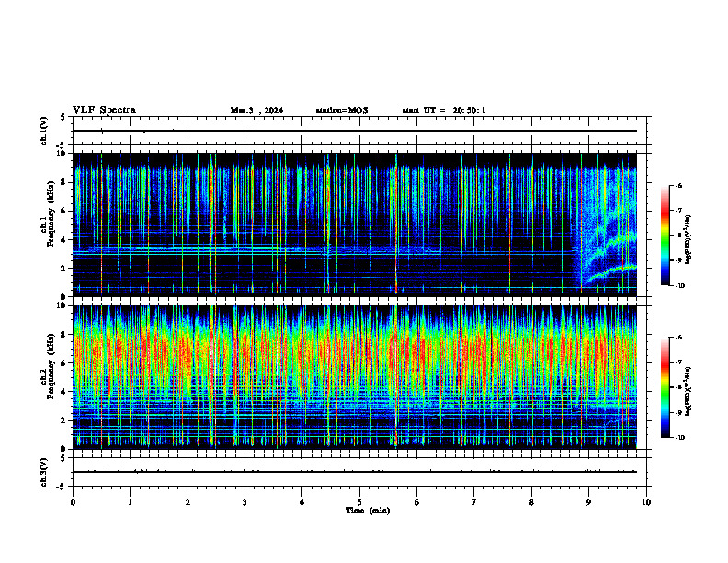Click the "2" kHz tick on ch.1 frequency axis
The height and width of the screenshot is (563, 728).
click(65, 269)
